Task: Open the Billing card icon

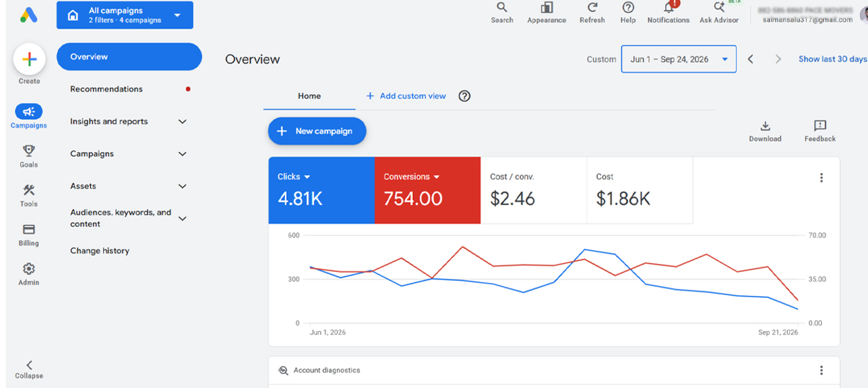Action: coord(28,229)
